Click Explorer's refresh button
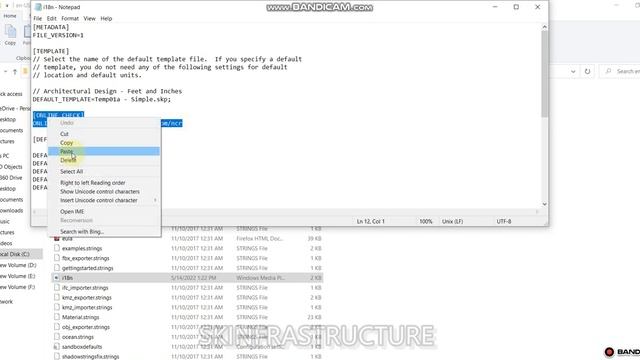 (587, 71)
